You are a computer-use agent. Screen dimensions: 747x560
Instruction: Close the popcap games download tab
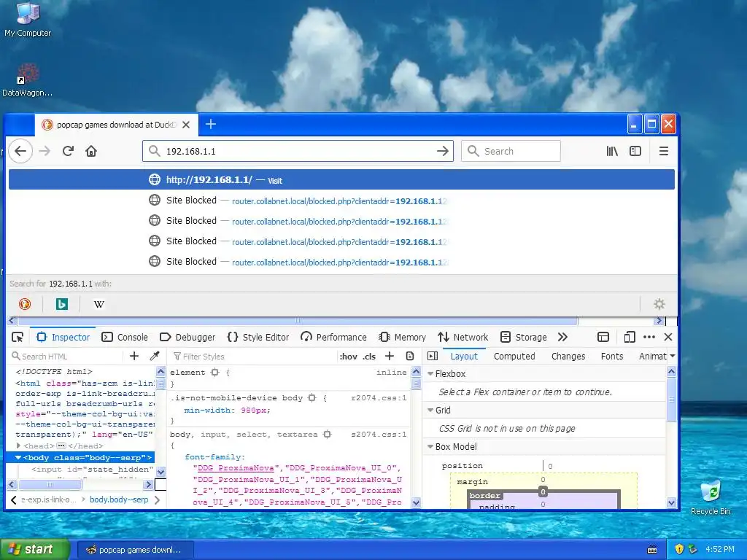(x=186, y=125)
